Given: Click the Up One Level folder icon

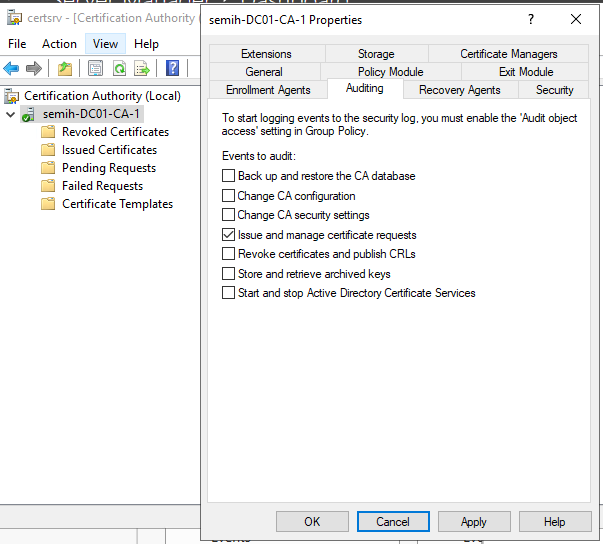Looking at the screenshot, I should [x=65, y=68].
